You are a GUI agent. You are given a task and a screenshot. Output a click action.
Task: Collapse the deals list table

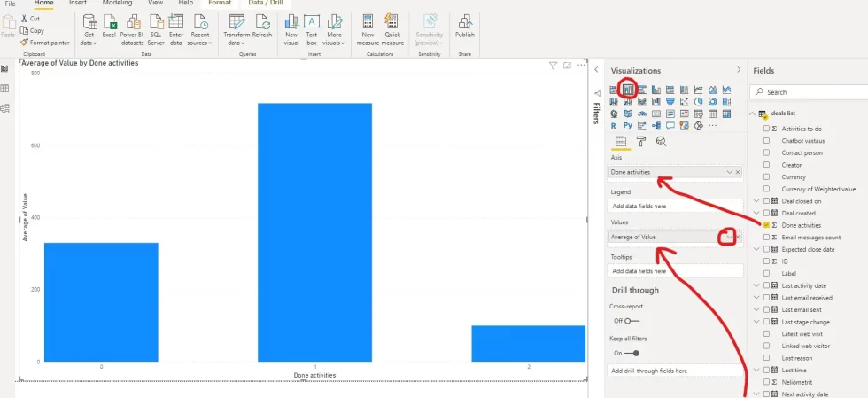click(752, 113)
